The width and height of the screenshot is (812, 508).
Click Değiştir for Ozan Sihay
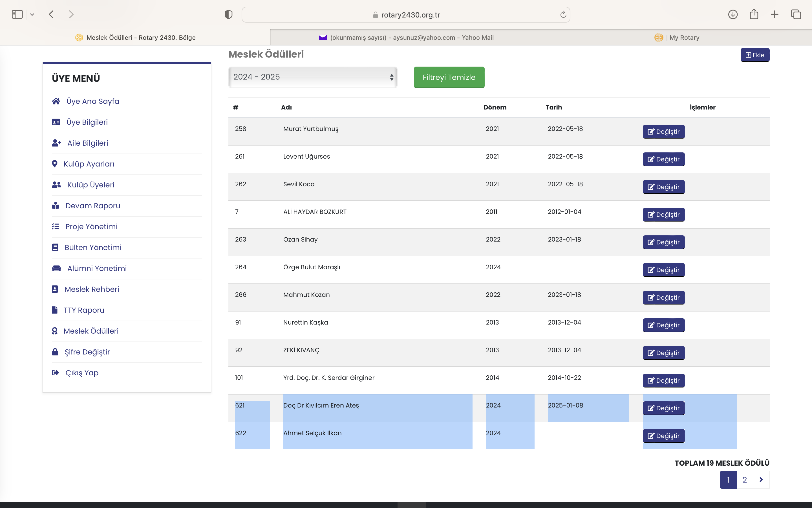tap(663, 242)
